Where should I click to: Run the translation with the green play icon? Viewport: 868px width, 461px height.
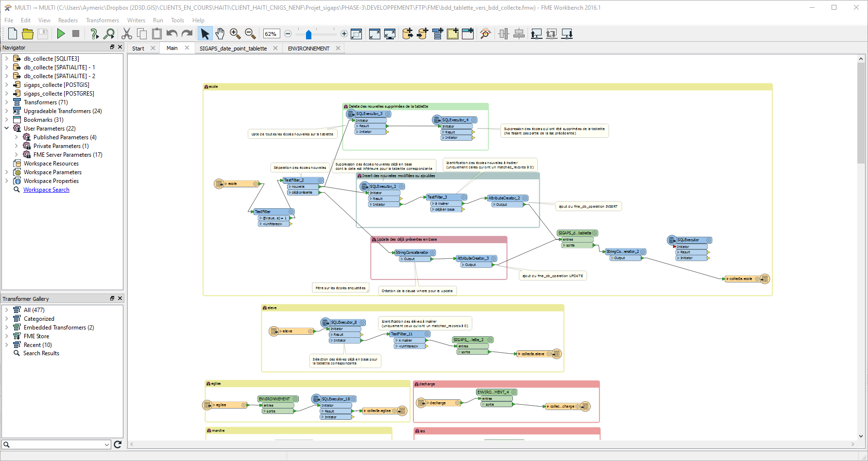tap(61, 33)
